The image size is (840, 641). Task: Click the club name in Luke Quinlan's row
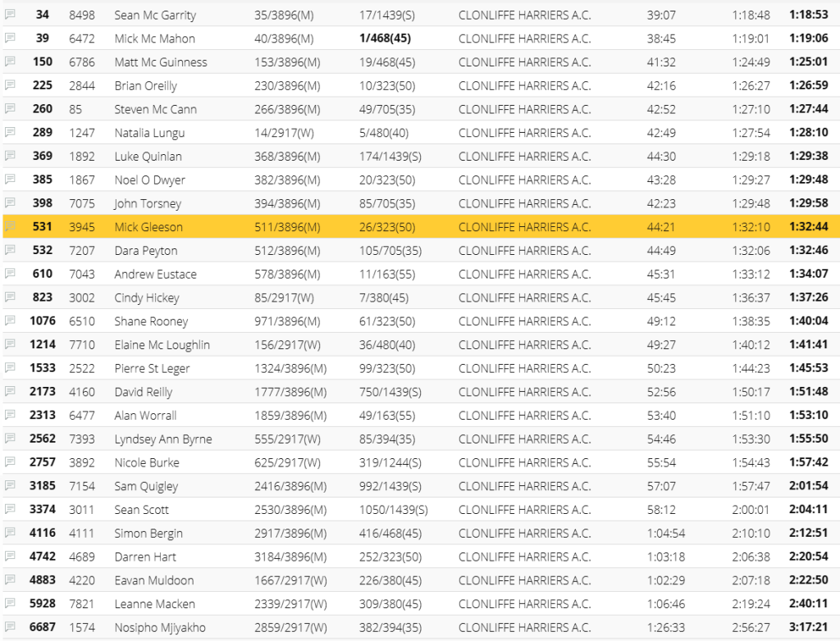pyautogui.click(x=524, y=157)
